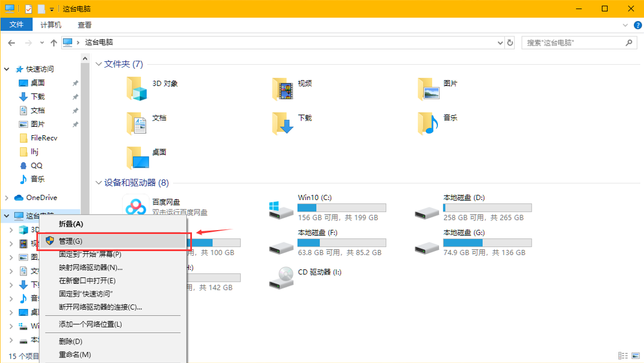Open the help question mark icon
This screenshot has width=644, height=363.
pos(638,25)
